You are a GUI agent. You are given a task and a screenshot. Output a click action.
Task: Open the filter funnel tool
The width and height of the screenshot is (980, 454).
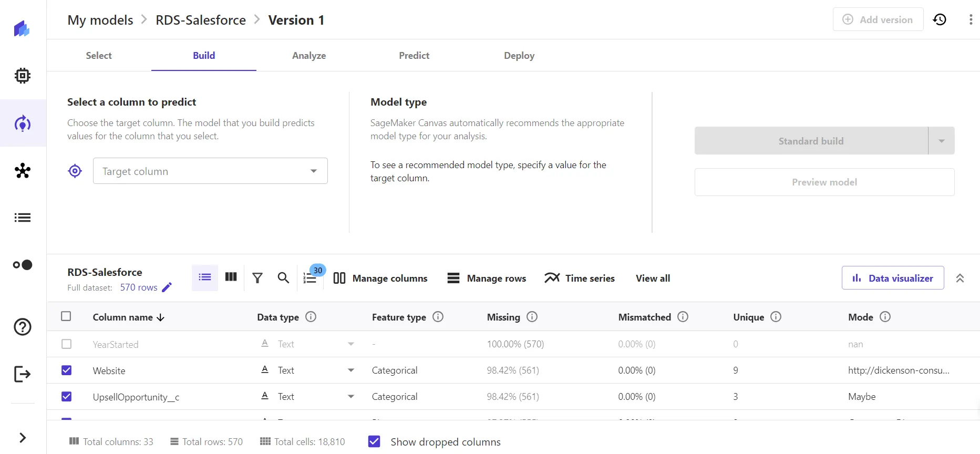tap(257, 278)
